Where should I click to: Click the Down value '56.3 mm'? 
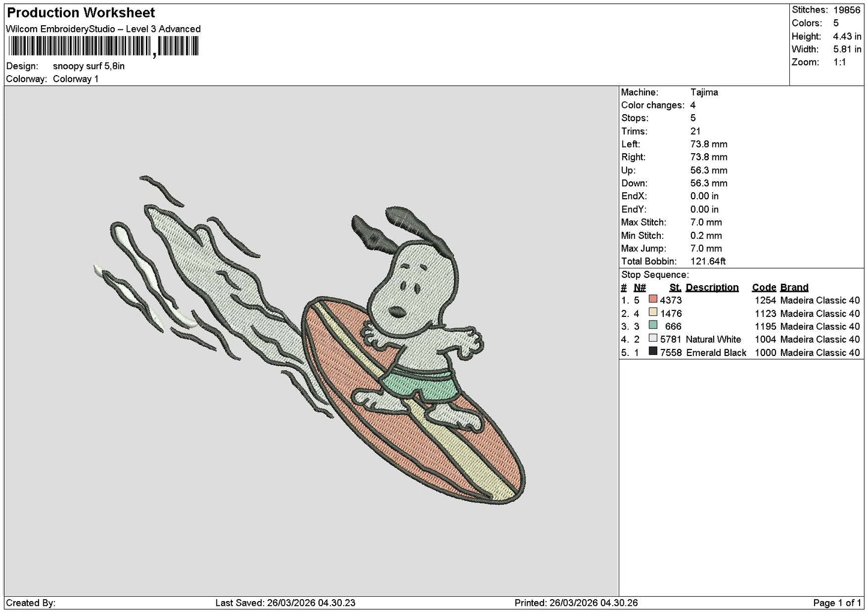(x=709, y=184)
